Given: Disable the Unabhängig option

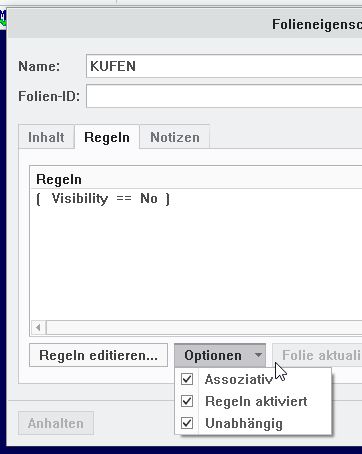Looking at the screenshot, I should pyautogui.click(x=187, y=423).
